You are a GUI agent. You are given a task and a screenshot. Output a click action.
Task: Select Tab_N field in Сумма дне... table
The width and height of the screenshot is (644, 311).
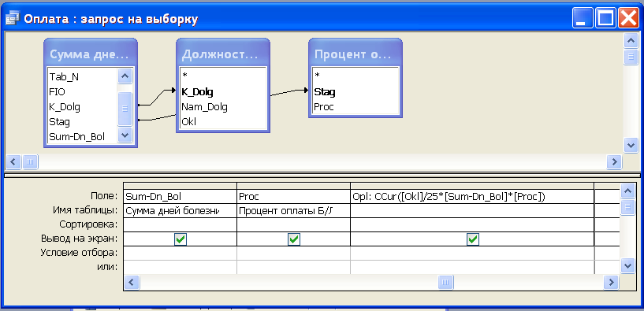64,76
